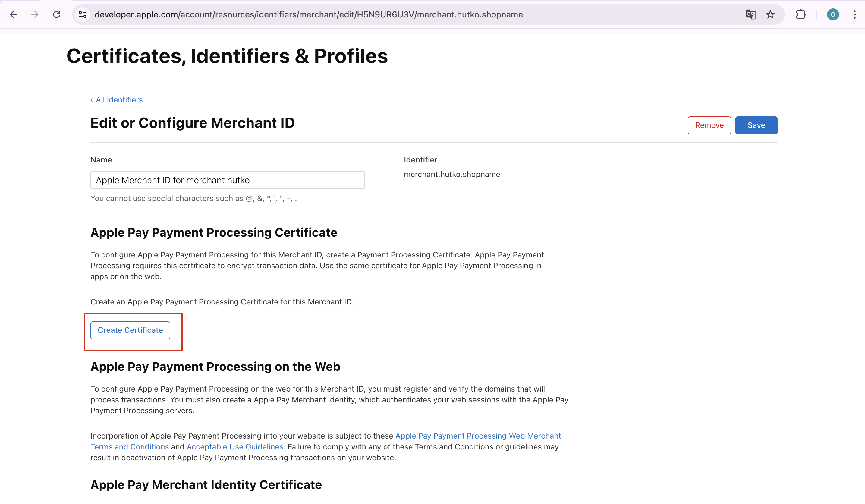The height and width of the screenshot is (504, 865).
Task: Click the identifier text merchant.hutko.shopname
Action: point(452,175)
